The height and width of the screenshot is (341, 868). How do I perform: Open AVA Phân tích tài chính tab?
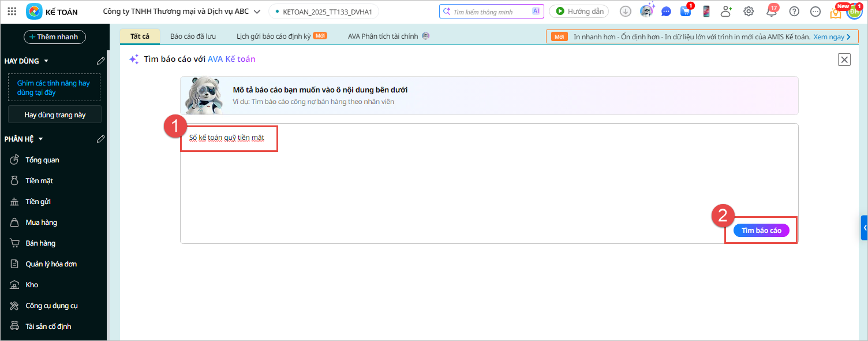[388, 36]
